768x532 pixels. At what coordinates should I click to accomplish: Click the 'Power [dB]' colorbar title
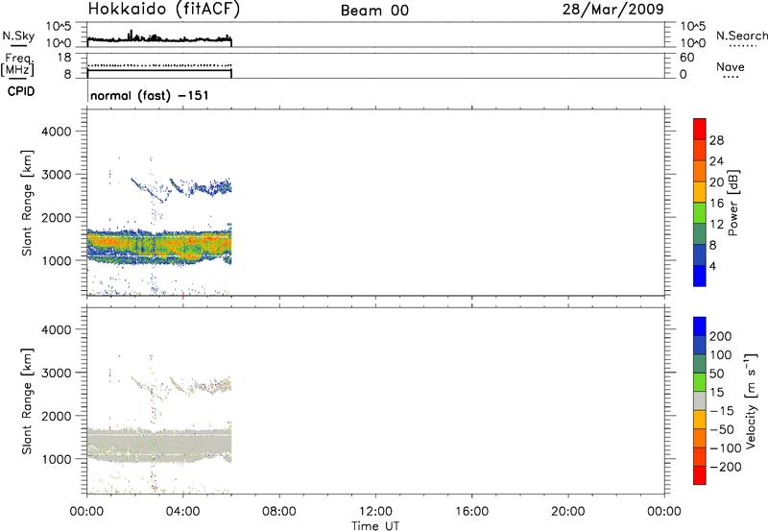pos(733,203)
